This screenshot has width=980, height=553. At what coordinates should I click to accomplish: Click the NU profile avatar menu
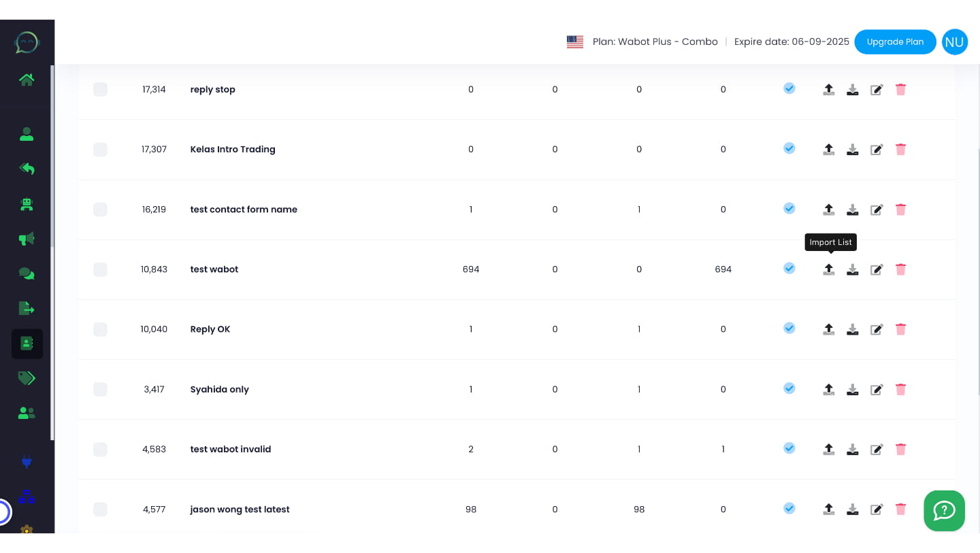(955, 41)
